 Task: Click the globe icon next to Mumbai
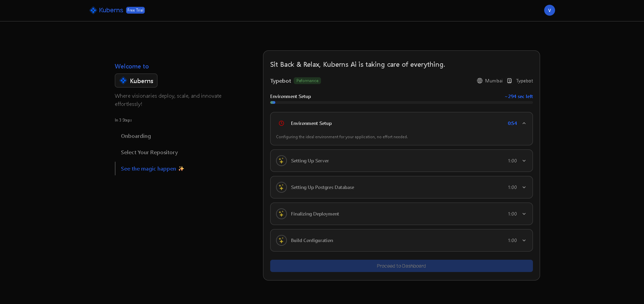coord(479,81)
